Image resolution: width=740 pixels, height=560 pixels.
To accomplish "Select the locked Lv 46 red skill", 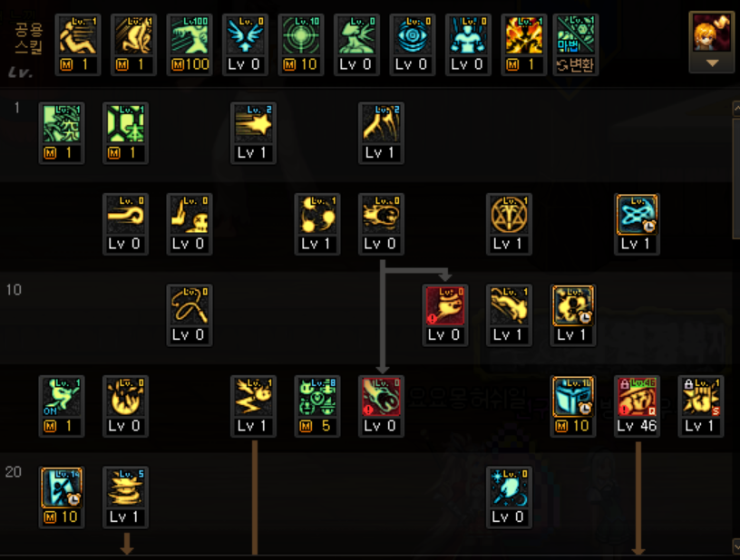I will (637, 406).
